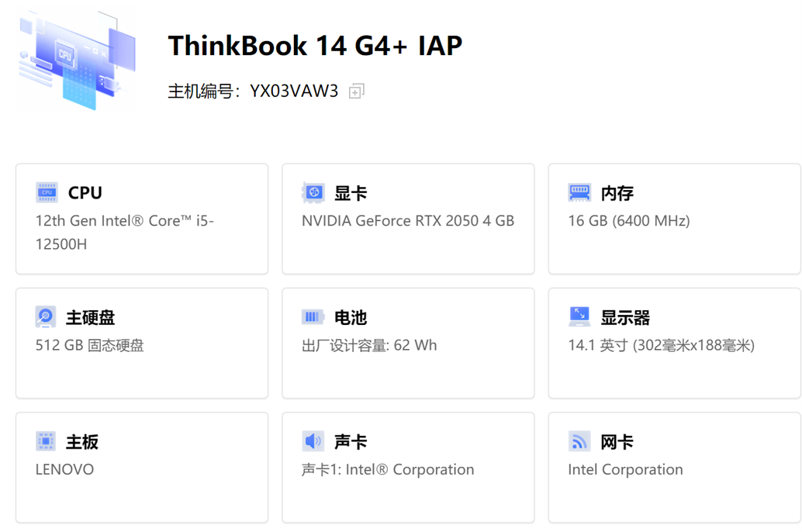The image size is (802, 532).
Task: Click NVIDIA GeForce RTX 2050 4 GB text
Action: 408,221
